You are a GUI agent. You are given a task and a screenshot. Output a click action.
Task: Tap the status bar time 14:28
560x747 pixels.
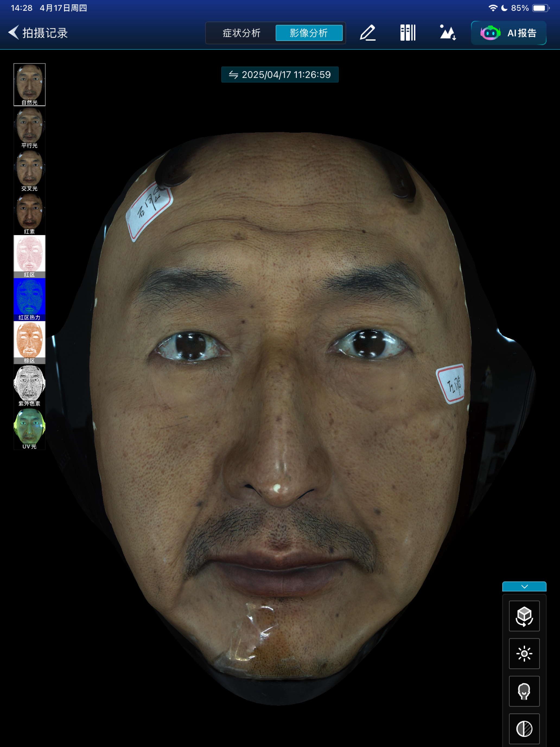(x=22, y=8)
